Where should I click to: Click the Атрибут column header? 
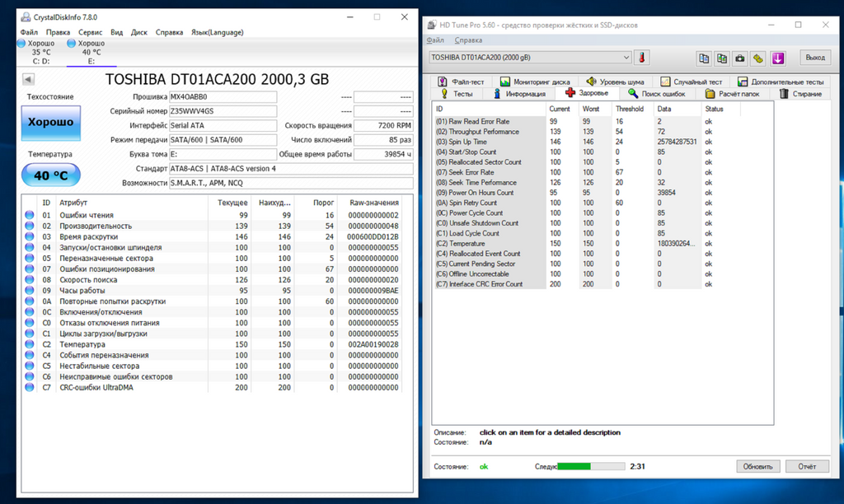(x=132, y=203)
